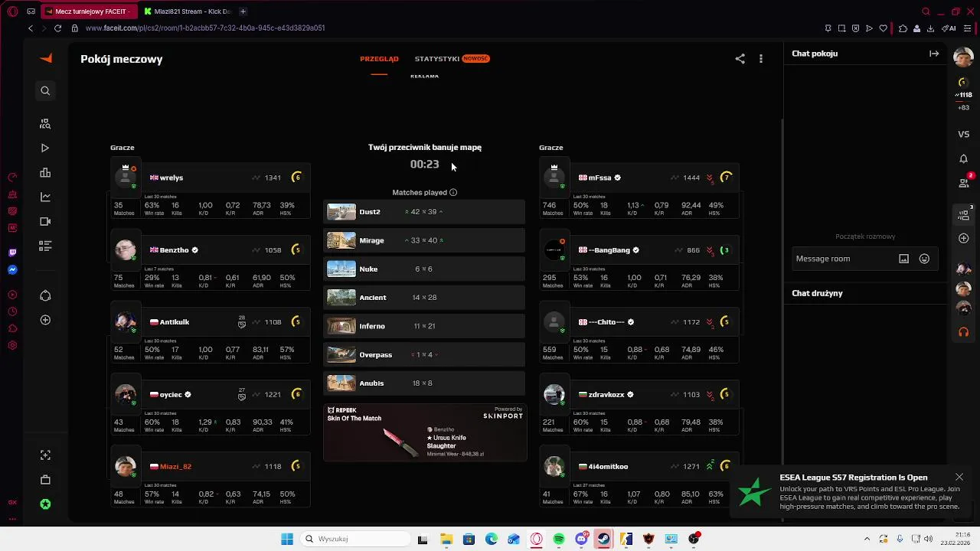This screenshot has width=980, height=551.
Task: Open the VS icon in the right rail
Action: click(x=964, y=134)
